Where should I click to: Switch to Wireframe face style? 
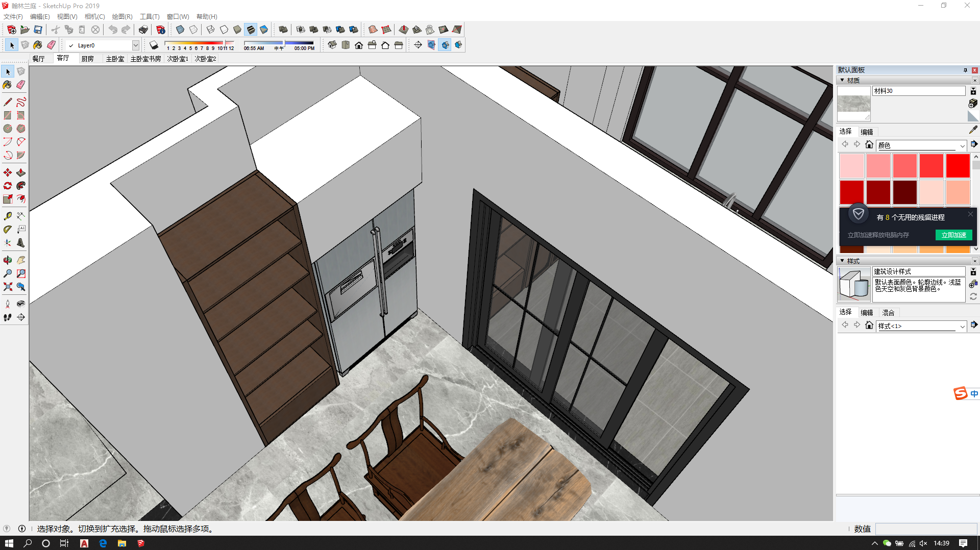click(211, 30)
